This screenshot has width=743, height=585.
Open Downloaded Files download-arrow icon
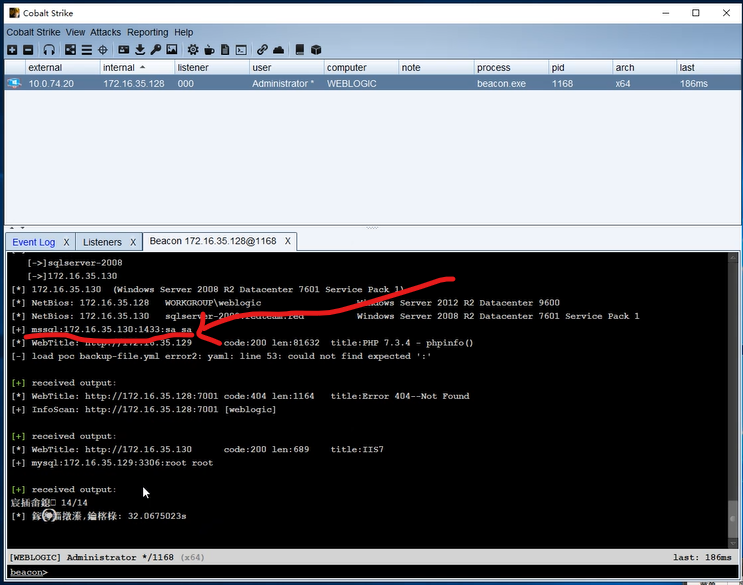click(x=140, y=49)
